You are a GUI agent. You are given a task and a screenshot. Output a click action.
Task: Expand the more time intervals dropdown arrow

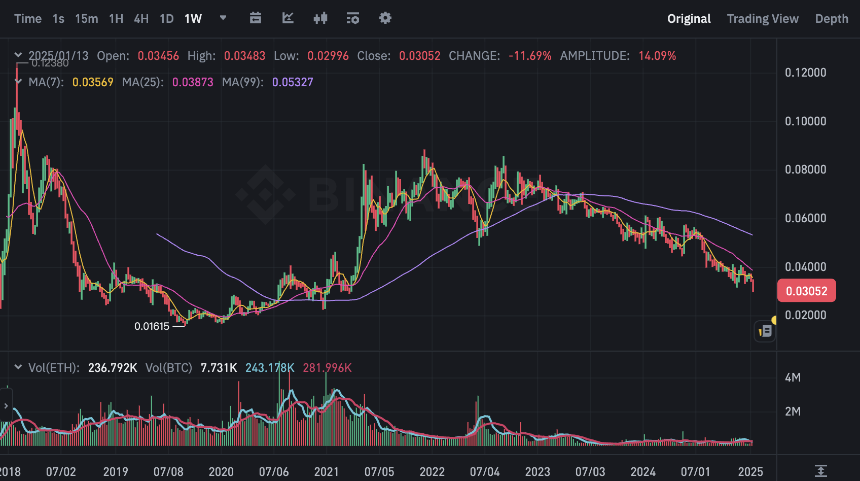pos(223,18)
